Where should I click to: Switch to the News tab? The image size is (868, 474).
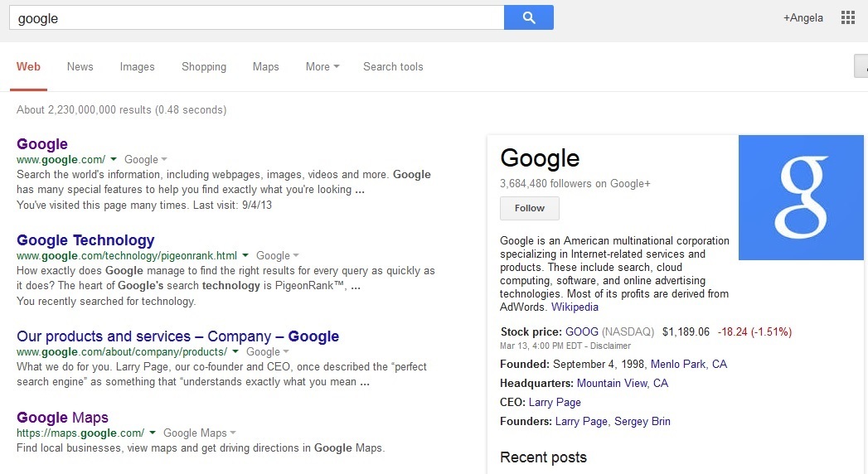point(80,67)
